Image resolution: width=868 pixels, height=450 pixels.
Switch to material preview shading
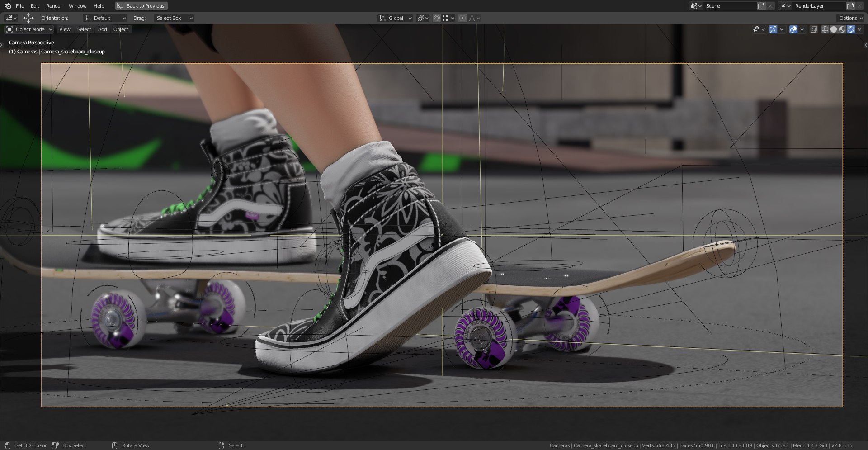pos(842,29)
